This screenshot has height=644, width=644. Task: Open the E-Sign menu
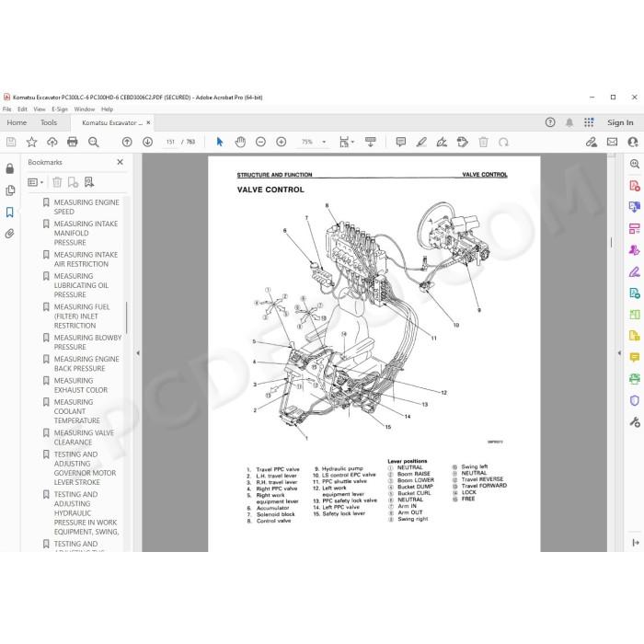(60, 109)
